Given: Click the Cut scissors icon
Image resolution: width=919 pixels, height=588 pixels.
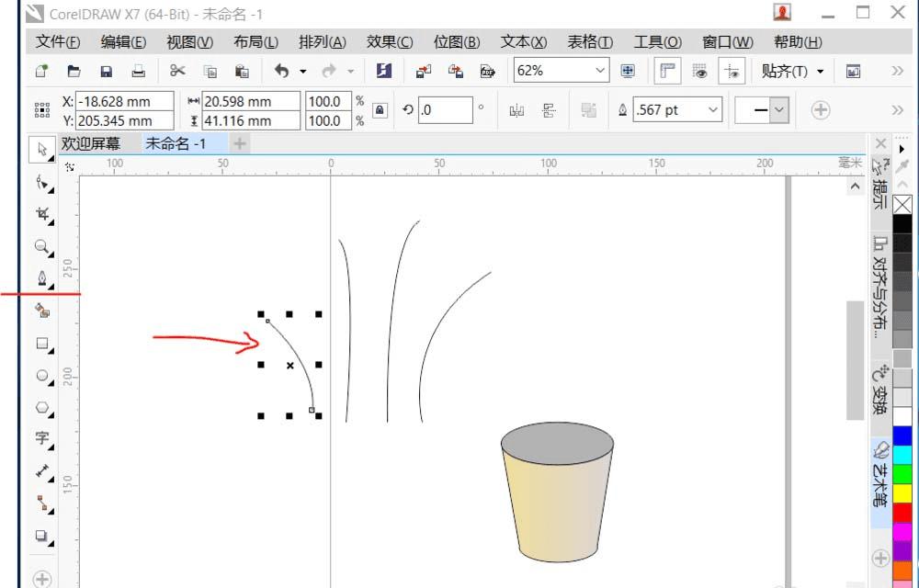Looking at the screenshot, I should (x=177, y=71).
